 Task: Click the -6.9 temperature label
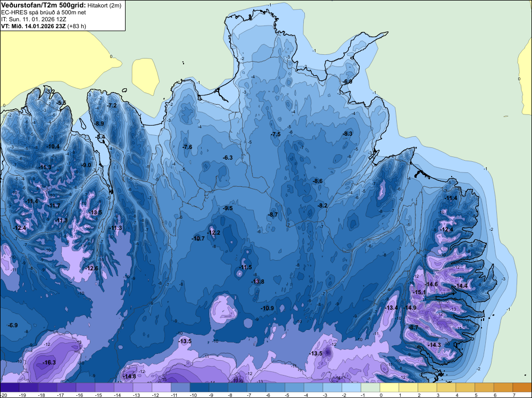(13, 326)
